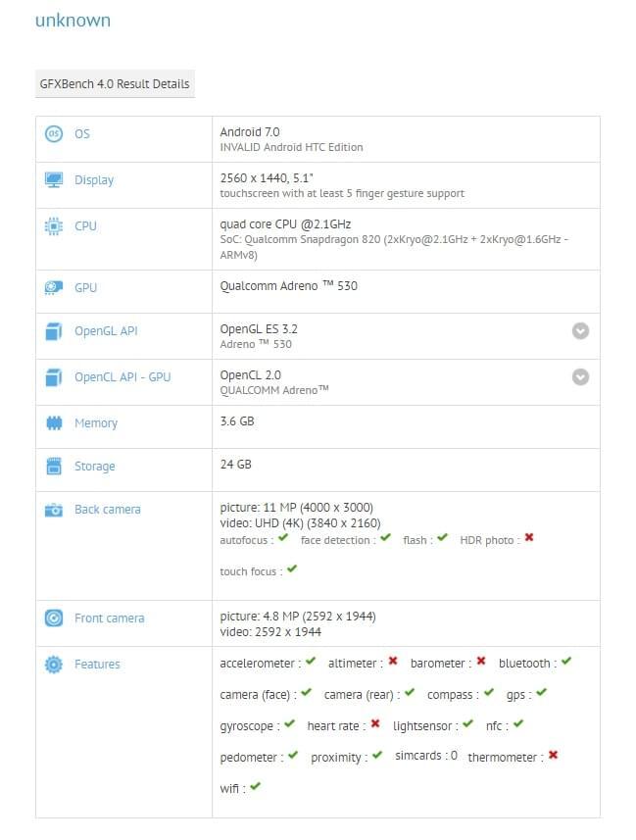
Task: Click the OpenCL API - GPU label
Action: pos(122,377)
